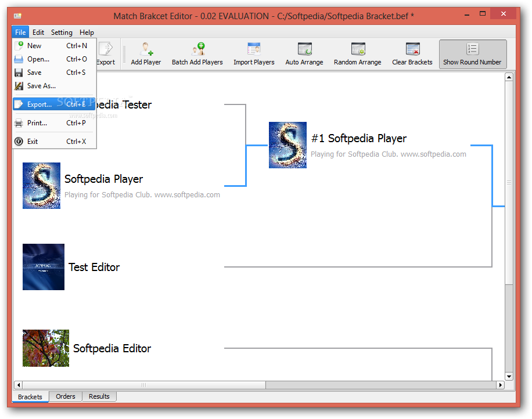Screen dimensions: 532x419
Task: Choose Save As... from the File menu
Action: pyautogui.click(x=54, y=86)
